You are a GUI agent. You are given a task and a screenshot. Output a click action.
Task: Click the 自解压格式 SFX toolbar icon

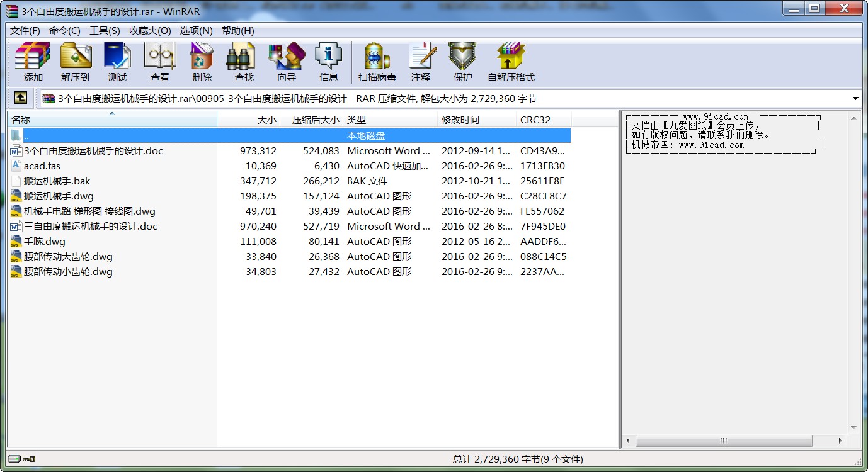(511, 62)
